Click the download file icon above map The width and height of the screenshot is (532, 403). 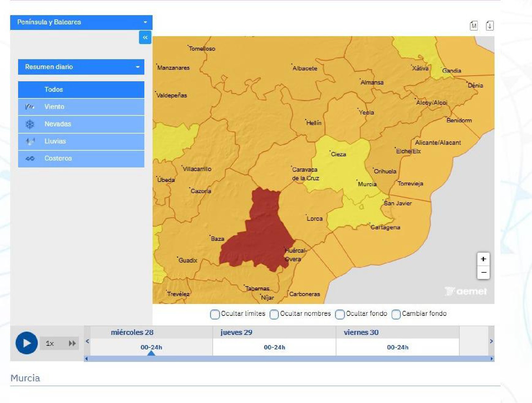click(x=490, y=26)
